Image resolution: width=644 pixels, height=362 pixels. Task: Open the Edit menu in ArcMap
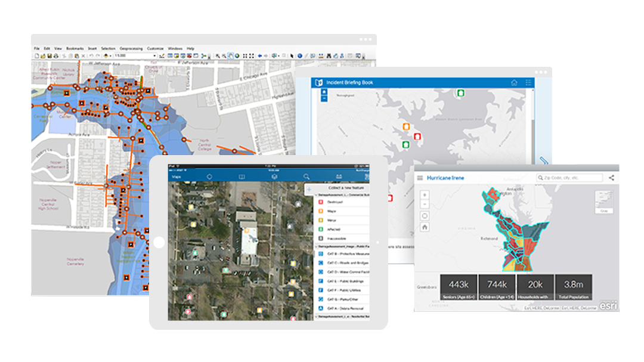tap(47, 48)
